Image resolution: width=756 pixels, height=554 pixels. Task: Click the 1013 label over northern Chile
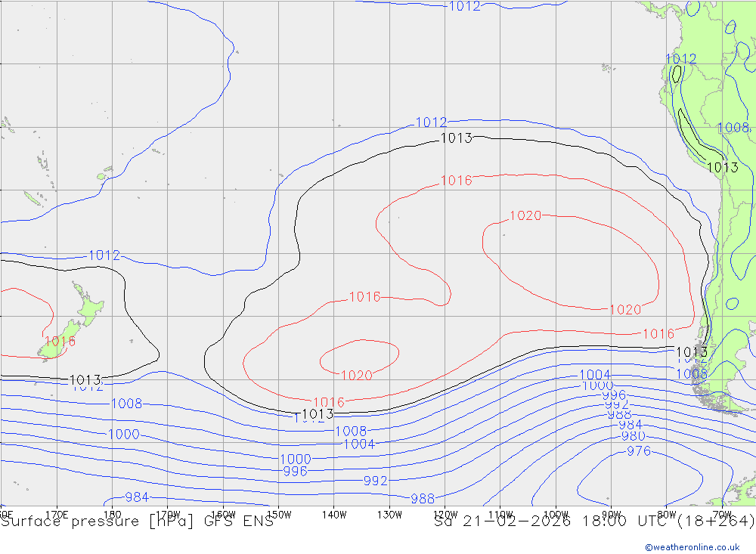coord(723,167)
